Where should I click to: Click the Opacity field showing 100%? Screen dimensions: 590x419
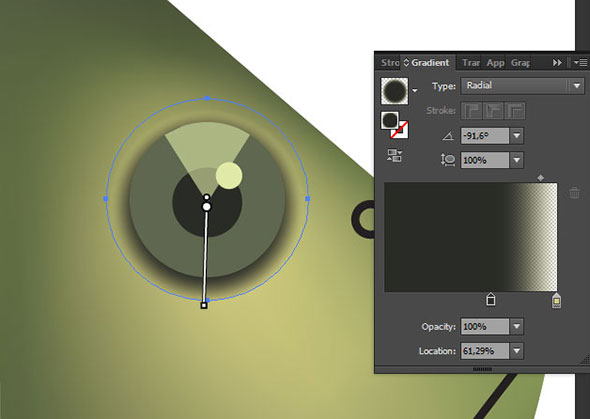coord(485,326)
